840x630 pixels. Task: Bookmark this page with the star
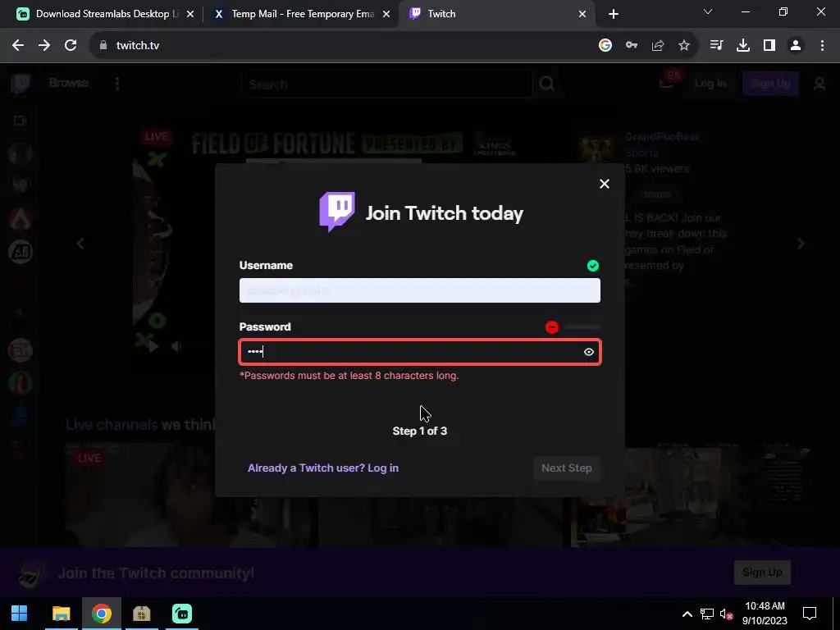(684, 46)
